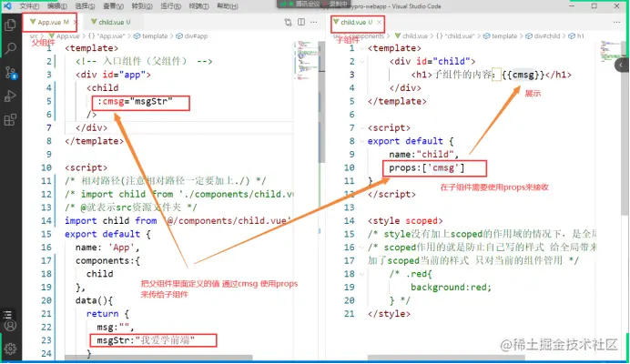The image size is (630, 364).
Task: Open the Explorer view in activity bar
Action: point(10,25)
